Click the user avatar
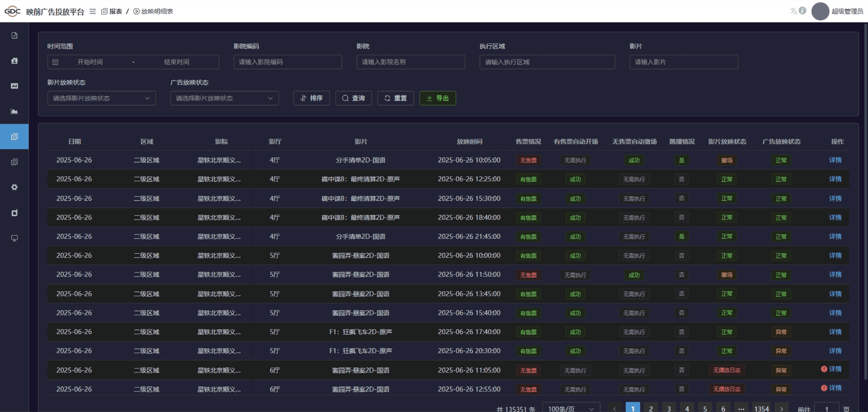 coord(820,11)
